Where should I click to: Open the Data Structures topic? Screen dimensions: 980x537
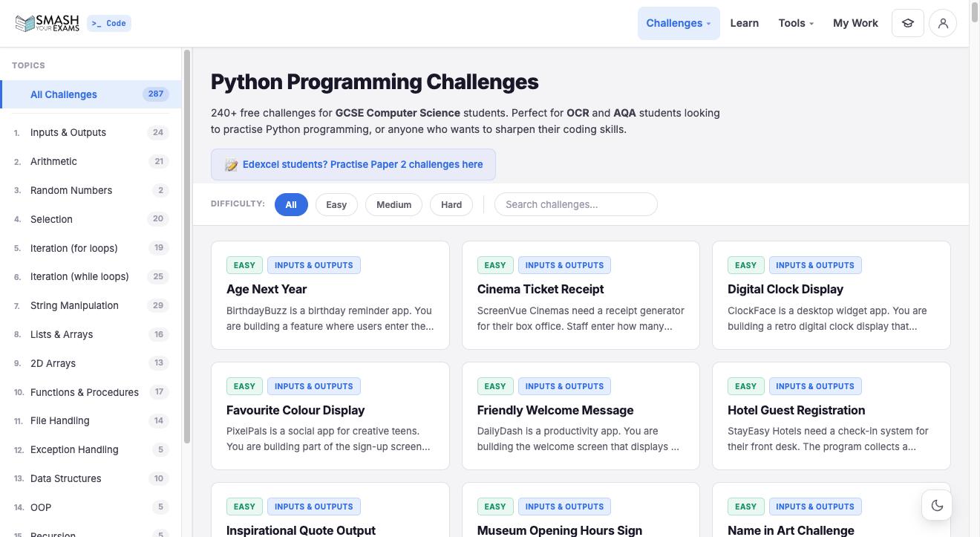[x=91, y=478]
